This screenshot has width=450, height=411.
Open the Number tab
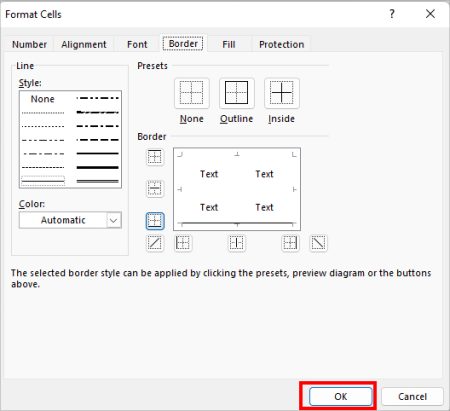(29, 44)
